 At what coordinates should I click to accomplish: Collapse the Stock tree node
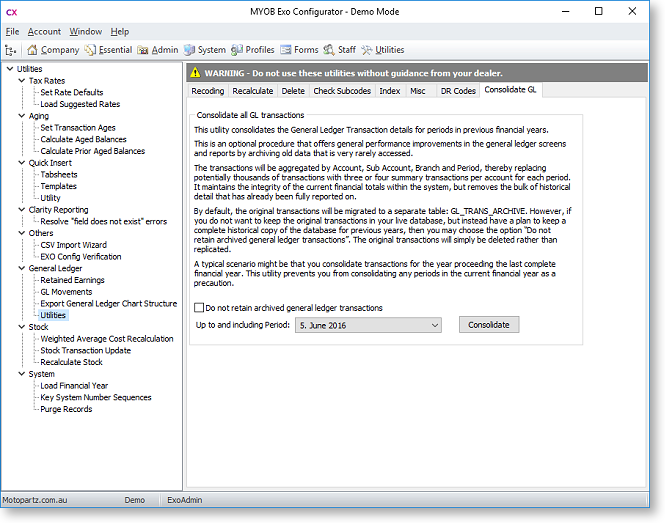[x=22, y=327]
